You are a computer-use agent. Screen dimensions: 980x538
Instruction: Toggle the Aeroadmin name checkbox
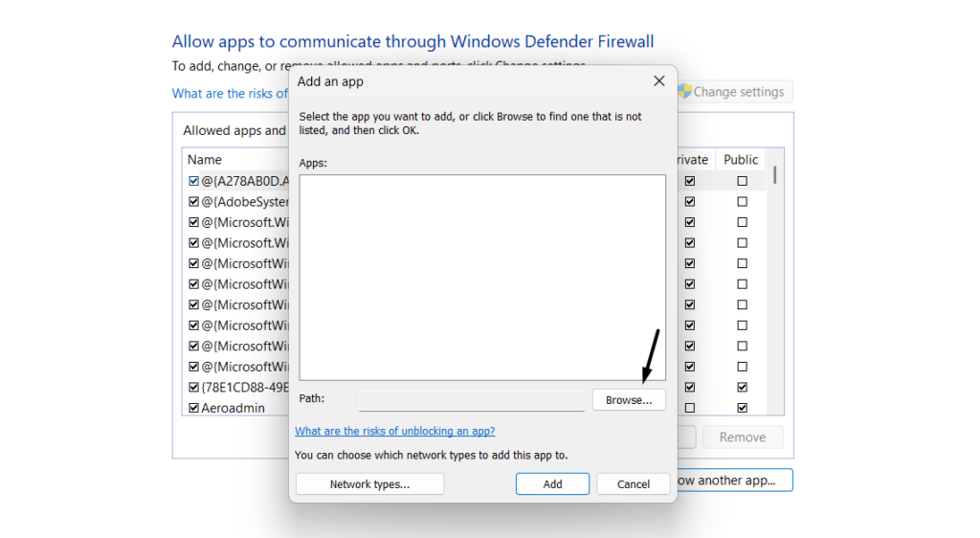[194, 408]
